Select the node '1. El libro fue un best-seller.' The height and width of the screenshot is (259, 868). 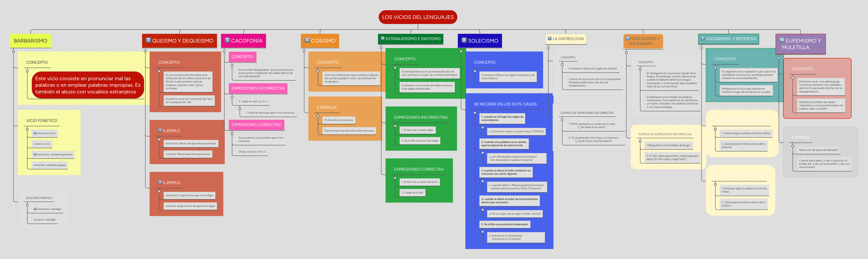click(418, 130)
